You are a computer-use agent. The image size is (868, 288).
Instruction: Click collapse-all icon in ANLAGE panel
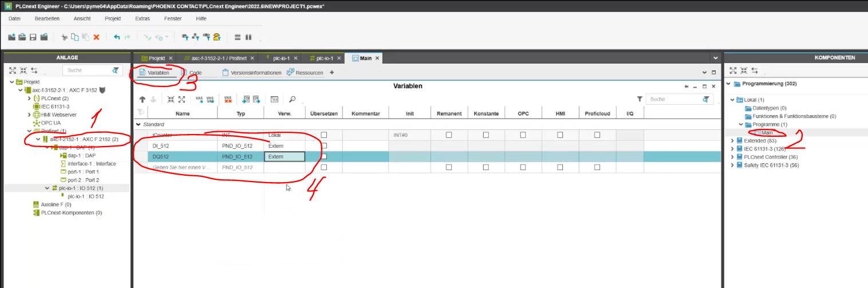click(x=23, y=70)
